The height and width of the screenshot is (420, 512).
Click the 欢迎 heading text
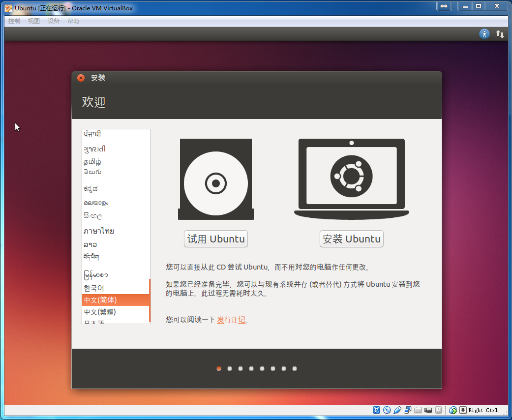pos(93,102)
